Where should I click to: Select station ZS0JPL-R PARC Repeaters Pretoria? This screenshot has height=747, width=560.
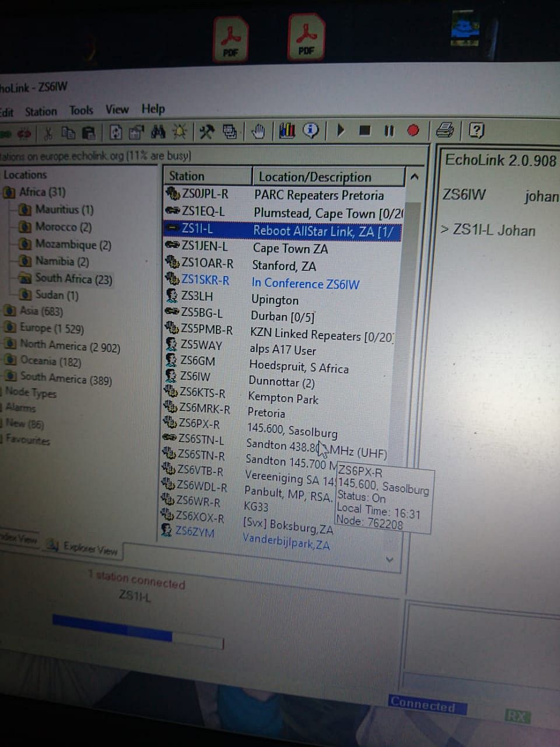click(x=283, y=194)
